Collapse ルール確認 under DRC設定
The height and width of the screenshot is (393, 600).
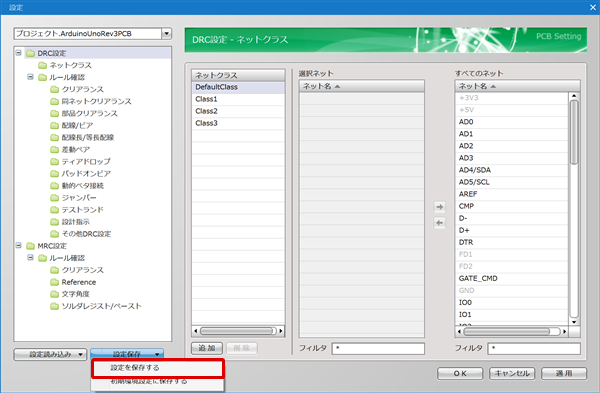pyautogui.click(x=30, y=77)
